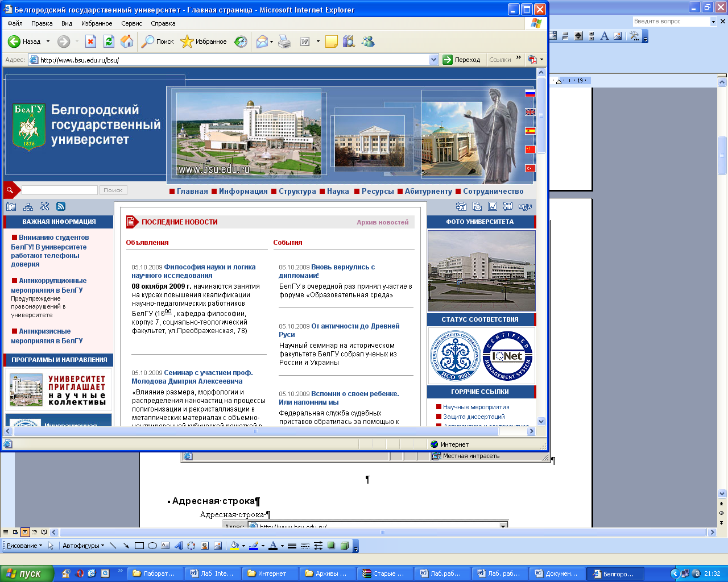The image size is (728, 582).
Task: Open the Избранное favorites star button
Action: (x=203, y=41)
